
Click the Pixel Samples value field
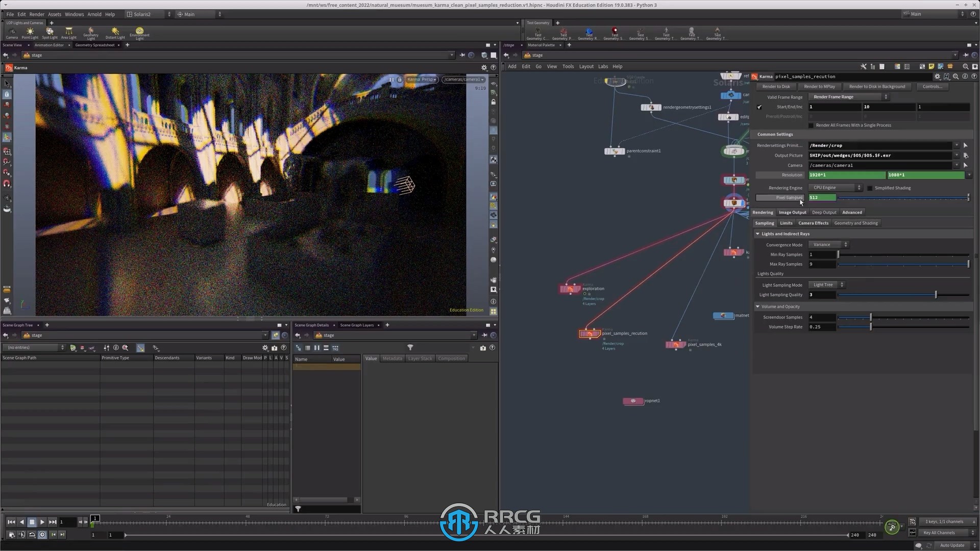click(822, 198)
